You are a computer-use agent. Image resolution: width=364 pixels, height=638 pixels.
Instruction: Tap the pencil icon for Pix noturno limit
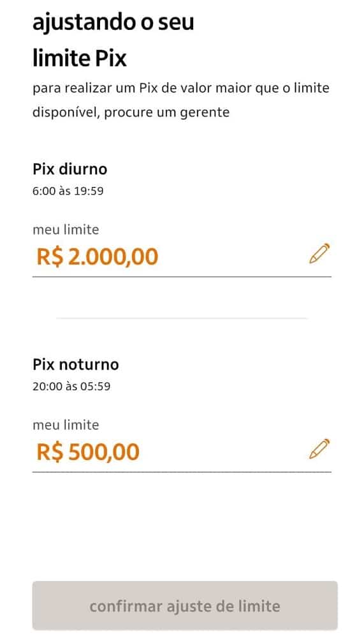pyautogui.click(x=319, y=449)
